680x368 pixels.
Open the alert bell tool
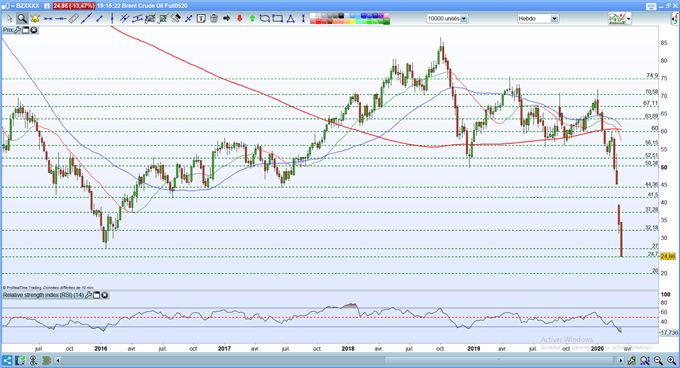[x=35, y=18]
